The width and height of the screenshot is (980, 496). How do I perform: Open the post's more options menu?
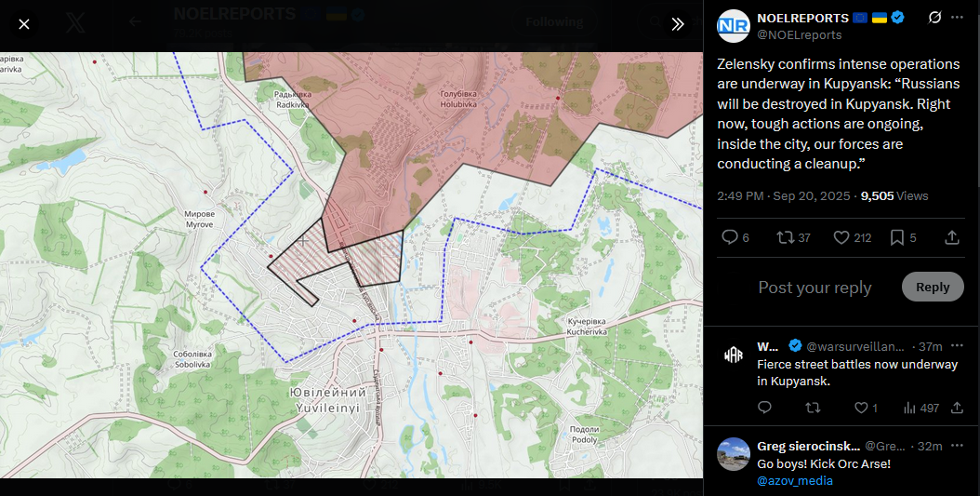pyautogui.click(x=957, y=18)
